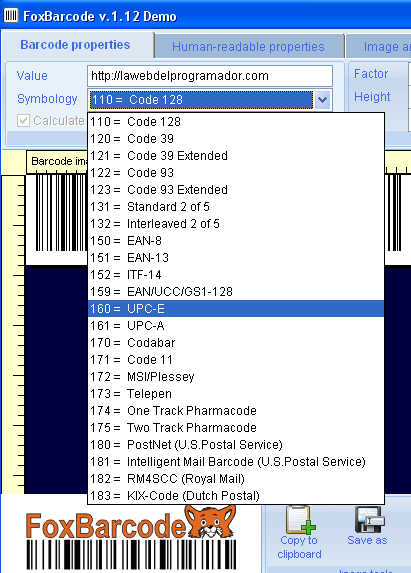Screen dimensions: 411x573
Task: Select 110 = Code 128 in list
Action: tap(236, 122)
